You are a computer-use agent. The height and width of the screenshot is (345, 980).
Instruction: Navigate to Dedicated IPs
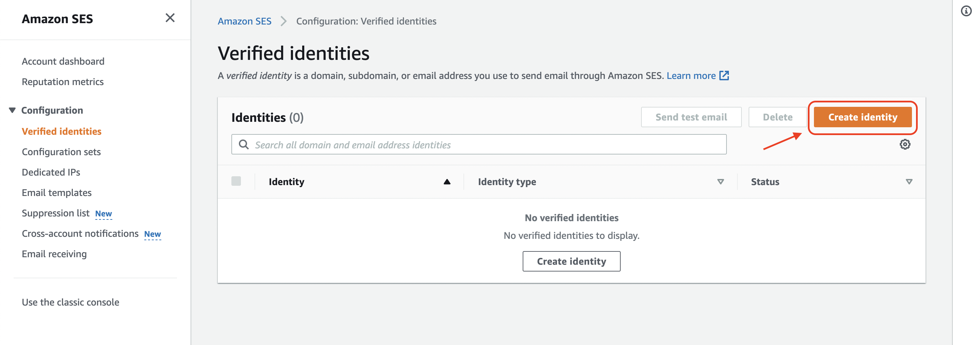(x=51, y=172)
